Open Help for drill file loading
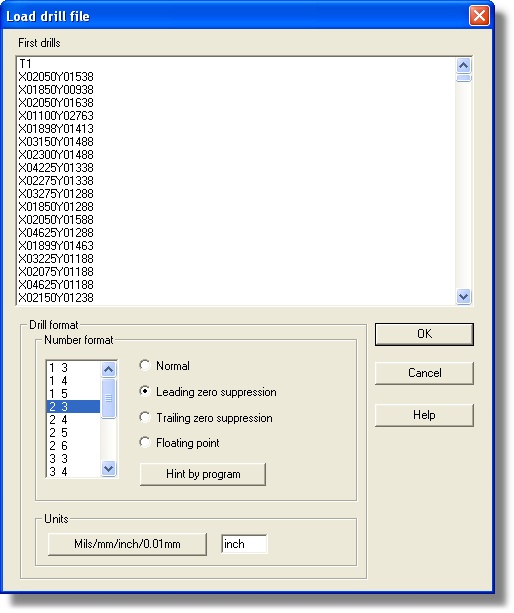The image size is (514, 613). tap(424, 415)
